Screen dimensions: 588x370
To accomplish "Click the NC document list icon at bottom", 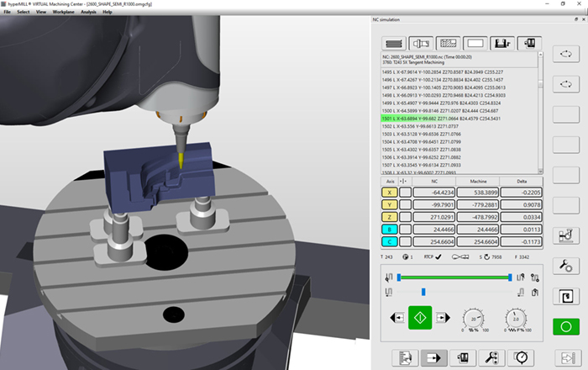I will pos(405,358).
